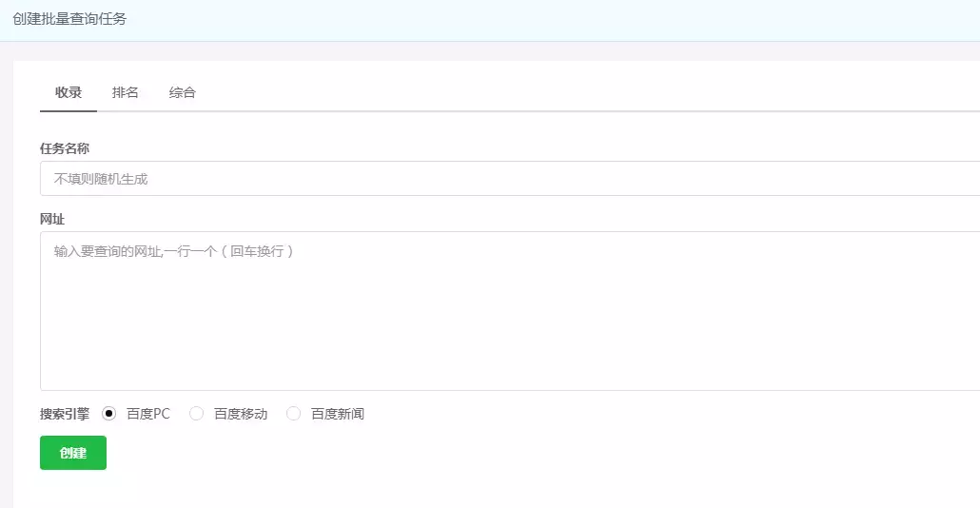The height and width of the screenshot is (508, 980).
Task: Click the 网址 textarea for URLs
Action: [510, 311]
